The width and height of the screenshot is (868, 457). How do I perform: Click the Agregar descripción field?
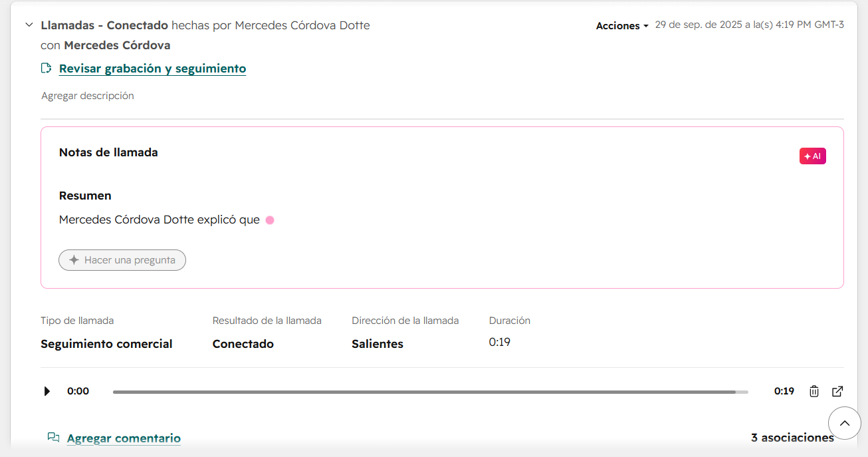click(88, 96)
